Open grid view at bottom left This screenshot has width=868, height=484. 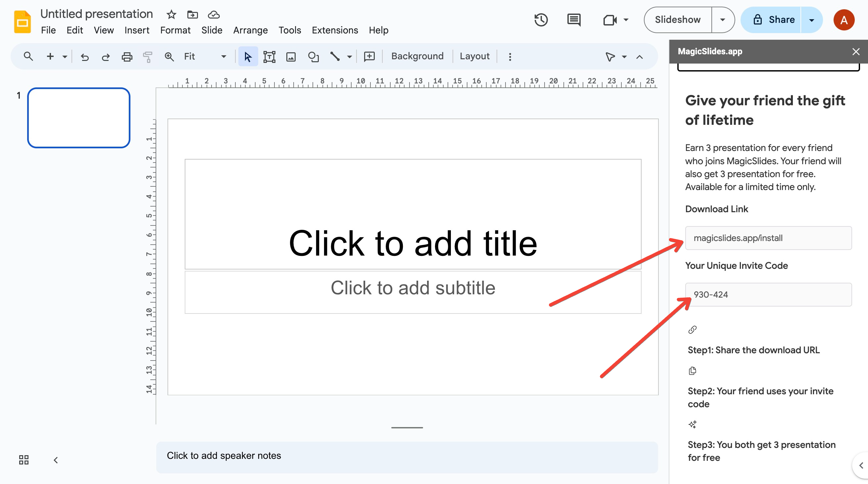pos(24,460)
